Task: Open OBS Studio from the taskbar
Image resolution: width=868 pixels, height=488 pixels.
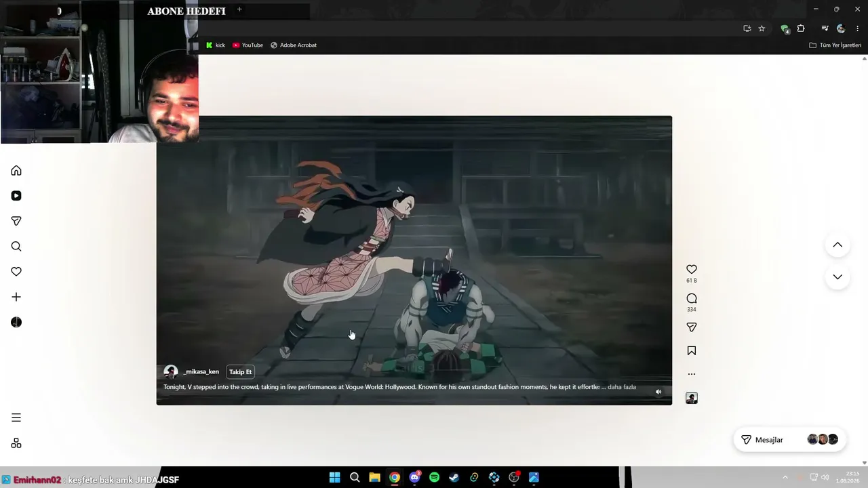Action: pyautogui.click(x=514, y=478)
